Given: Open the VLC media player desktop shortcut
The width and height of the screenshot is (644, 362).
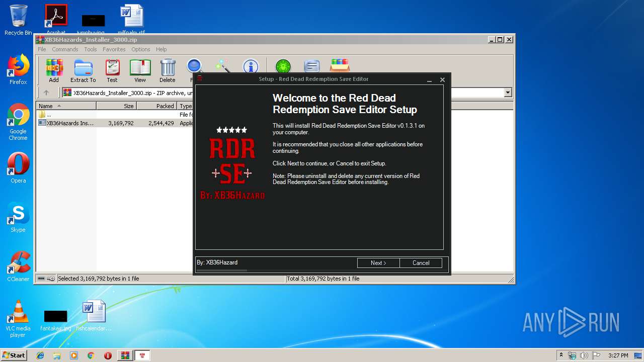Looking at the screenshot, I should click(x=18, y=318).
